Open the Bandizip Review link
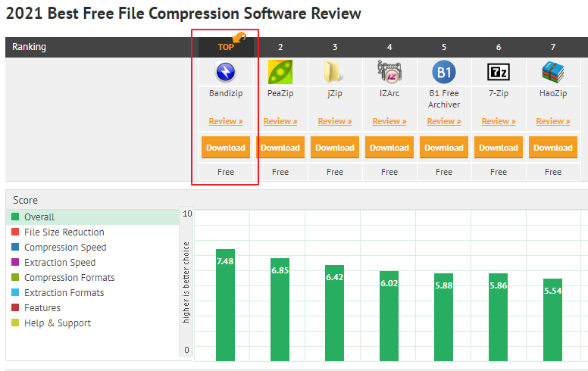 click(226, 121)
